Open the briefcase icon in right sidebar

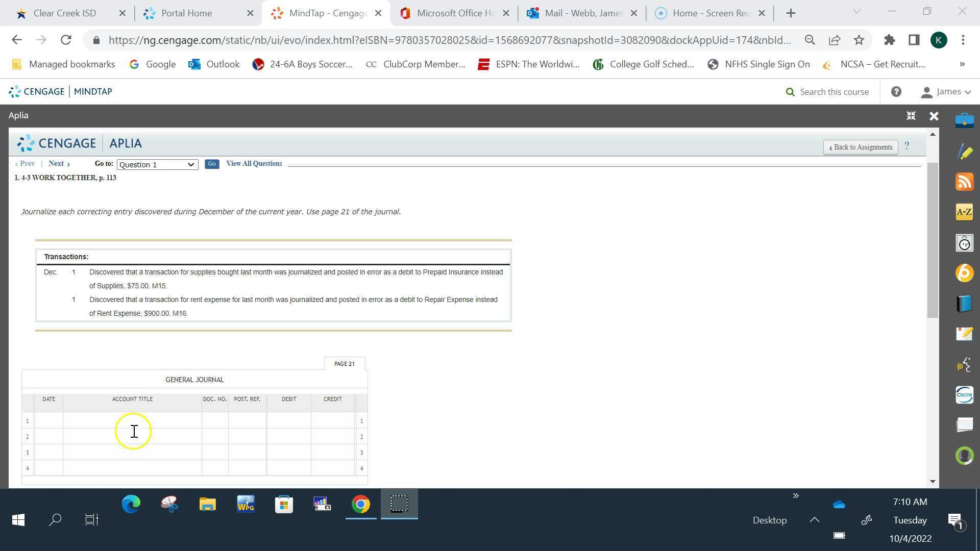point(964,121)
